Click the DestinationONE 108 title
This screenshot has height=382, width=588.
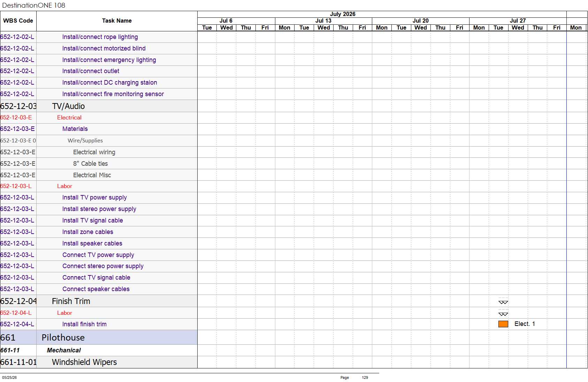click(x=33, y=5)
